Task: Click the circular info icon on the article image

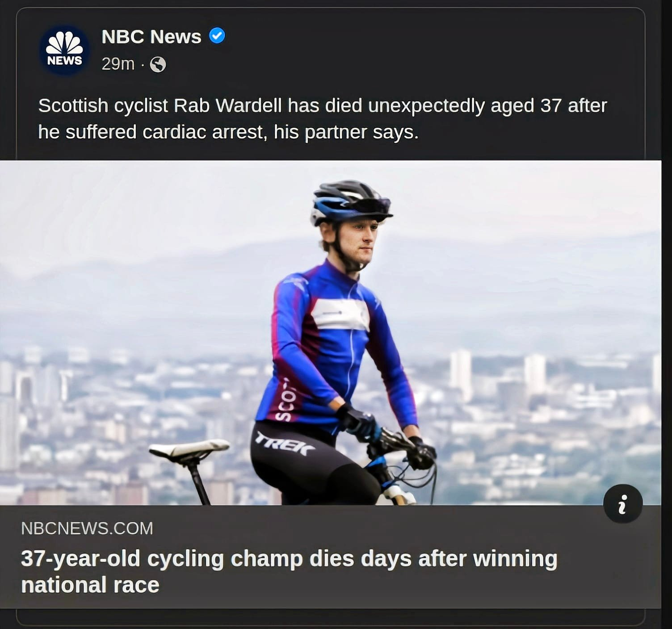Action: [622, 503]
